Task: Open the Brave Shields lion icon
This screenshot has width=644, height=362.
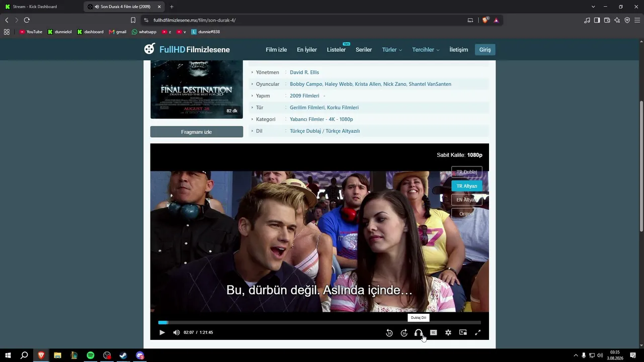Action: pos(486,20)
